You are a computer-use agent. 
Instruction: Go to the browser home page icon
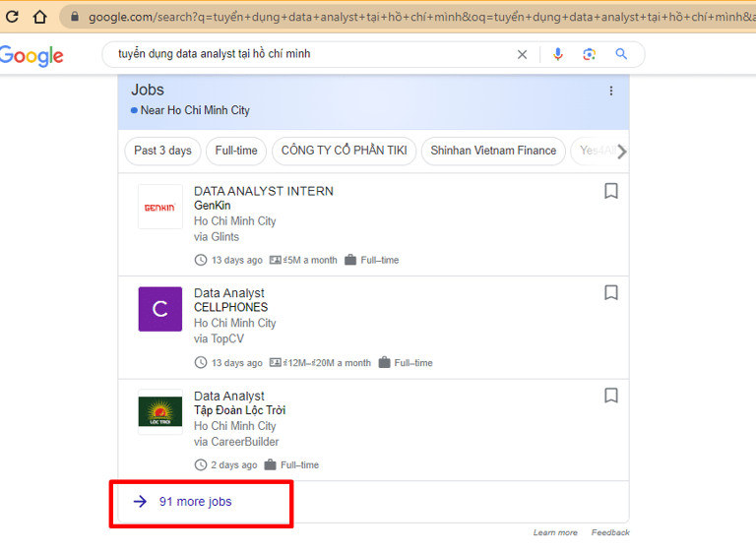pos(40,17)
